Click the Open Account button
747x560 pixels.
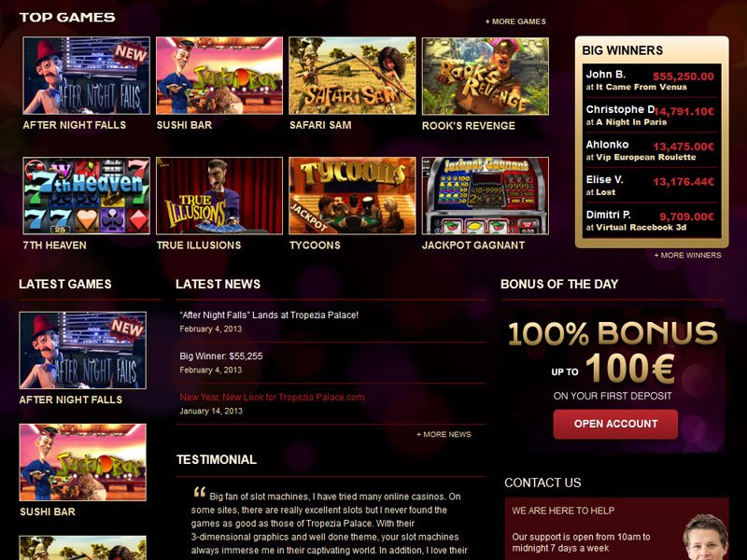point(615,424)
